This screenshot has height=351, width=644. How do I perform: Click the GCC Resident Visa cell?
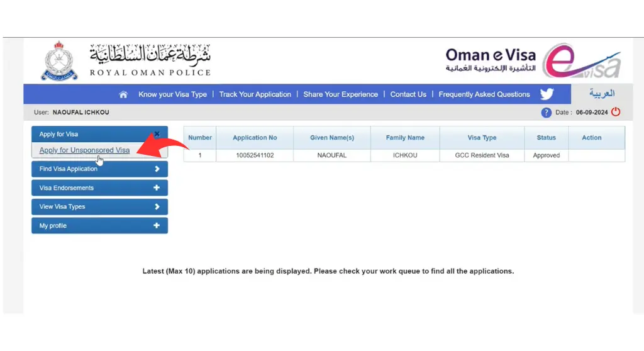482,155
